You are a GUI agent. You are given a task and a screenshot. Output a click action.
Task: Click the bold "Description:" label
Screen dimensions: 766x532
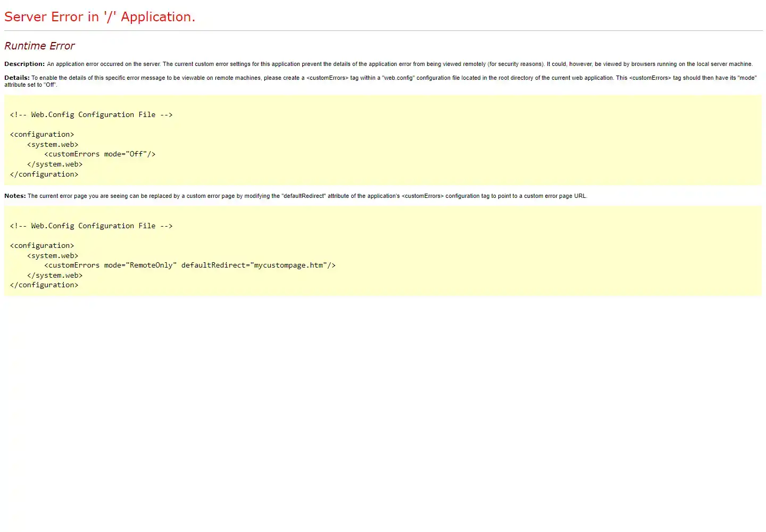(x=24, y=64)
